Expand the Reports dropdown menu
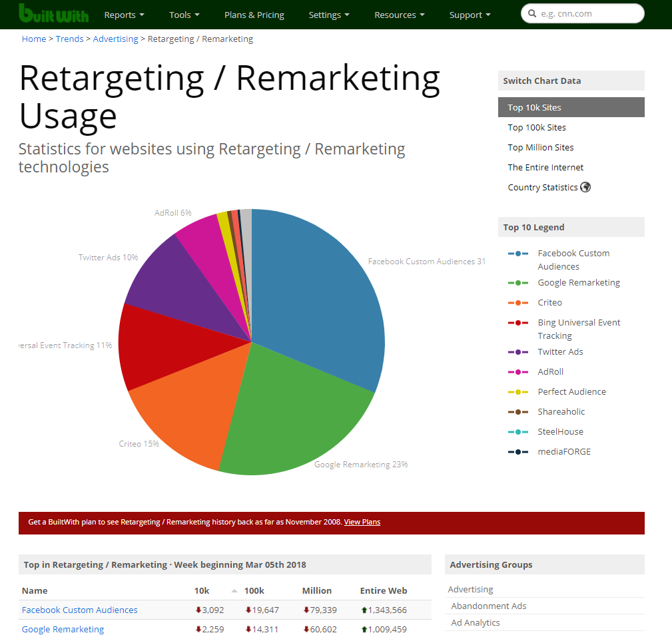Image resolution: width=672 pixels, height=635 pixels. [125, 15]
